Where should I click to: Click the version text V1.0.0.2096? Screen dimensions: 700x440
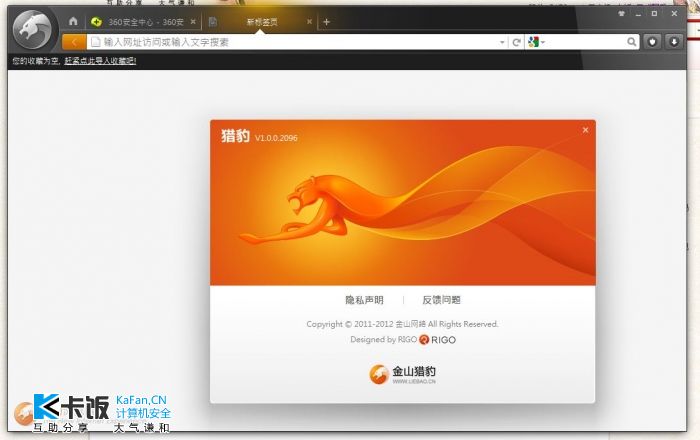tap(276, 138)
